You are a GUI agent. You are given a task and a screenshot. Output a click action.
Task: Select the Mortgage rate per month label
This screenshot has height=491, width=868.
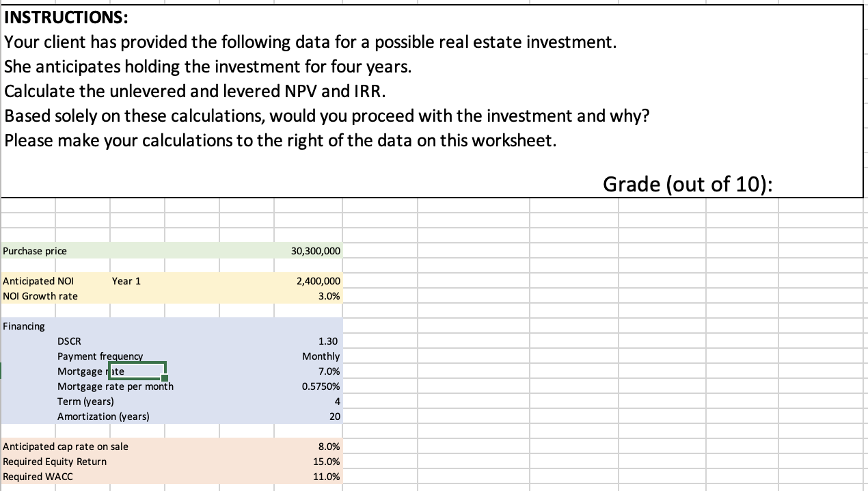click(x=116, y=386)
